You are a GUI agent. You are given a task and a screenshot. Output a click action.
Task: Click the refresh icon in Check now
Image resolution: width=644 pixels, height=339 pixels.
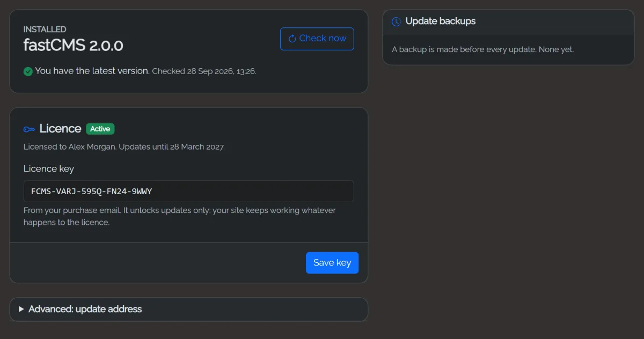292,39
